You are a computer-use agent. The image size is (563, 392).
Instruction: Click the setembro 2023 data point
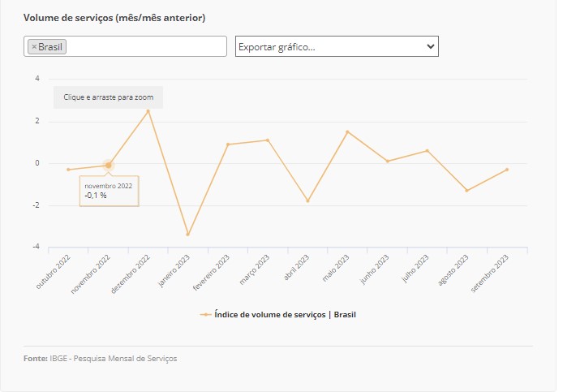(x=507, y=170)
